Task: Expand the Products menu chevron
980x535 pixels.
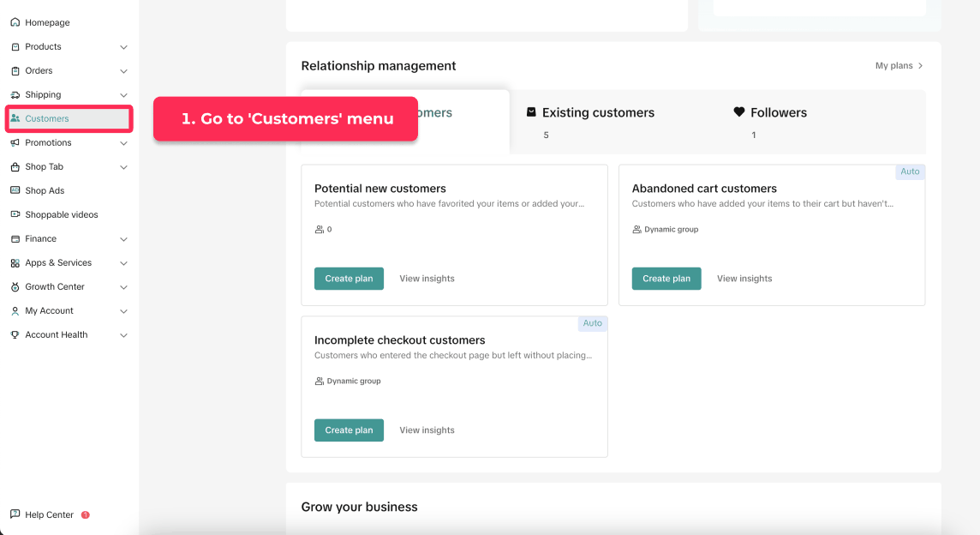Action: (123, 47)
